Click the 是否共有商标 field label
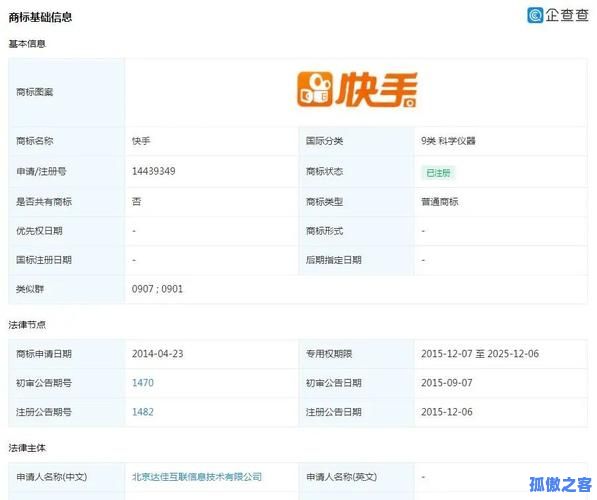Image resolution: width=597 pixels, height=500 pixels. tap(44, 202)
